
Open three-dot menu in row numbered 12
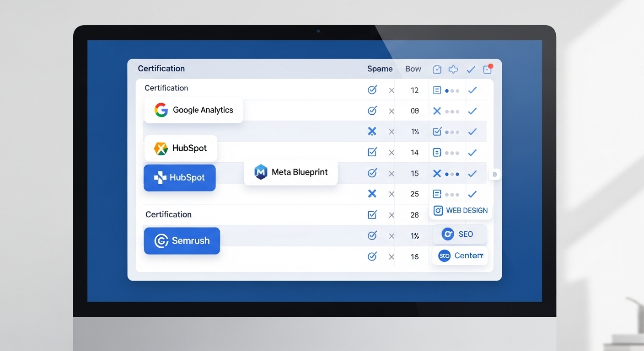click(452, 91)
